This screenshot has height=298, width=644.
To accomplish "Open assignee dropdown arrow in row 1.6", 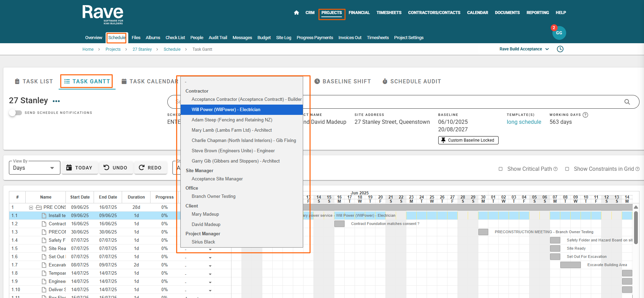I will tap(210, 257).
